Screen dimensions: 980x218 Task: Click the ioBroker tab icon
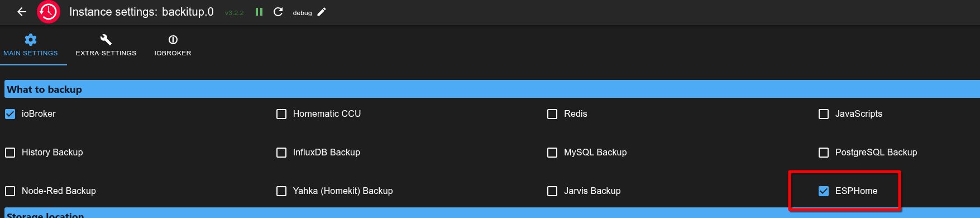173,40
